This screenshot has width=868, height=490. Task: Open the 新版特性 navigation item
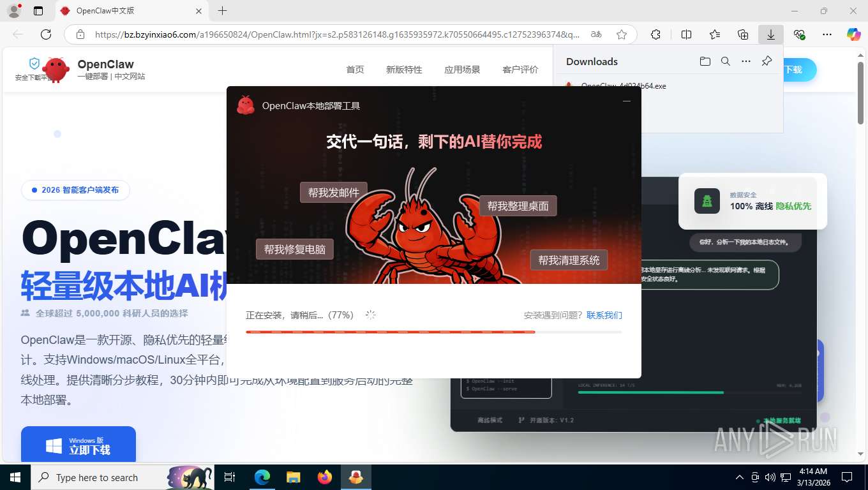(404, 70)
